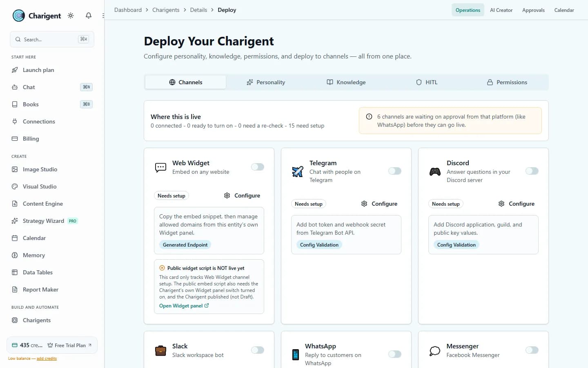
Task: Go to Charigents breadcrumb
Action: click(x=166, y=10)
